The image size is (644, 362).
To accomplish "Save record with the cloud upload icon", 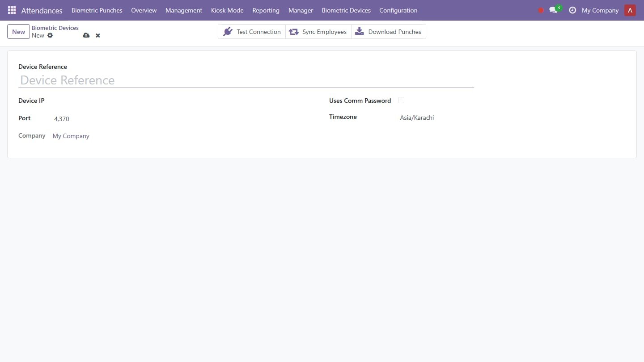I will 86,35.
